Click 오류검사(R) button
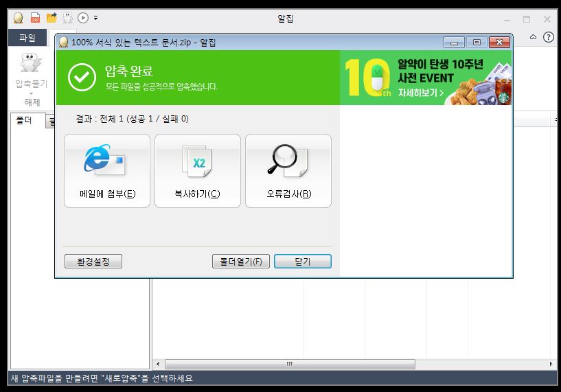This screenshot has height=392, width=561. 288,171
